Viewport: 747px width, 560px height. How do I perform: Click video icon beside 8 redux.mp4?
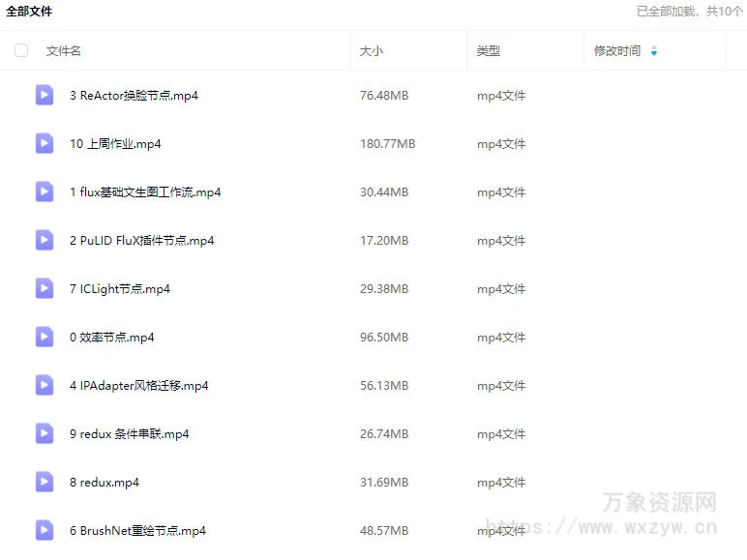45,482
